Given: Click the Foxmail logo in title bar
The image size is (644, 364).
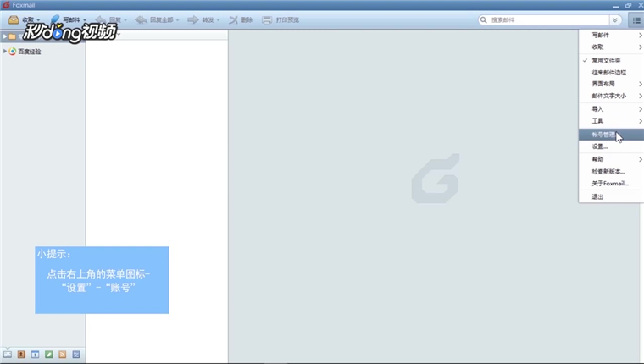Looking at the screenshot, I should coord(6,5).
